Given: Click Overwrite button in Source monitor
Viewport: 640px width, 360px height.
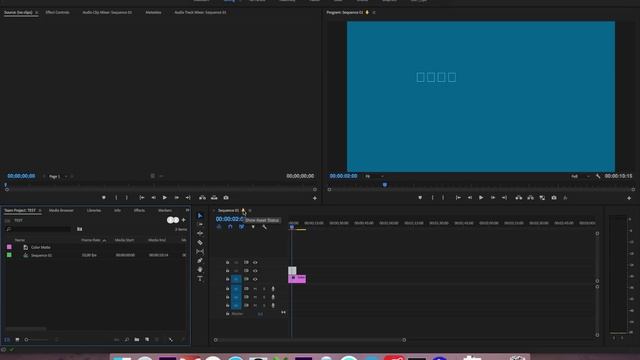Looking at the screenshot, I should (214, 198).
